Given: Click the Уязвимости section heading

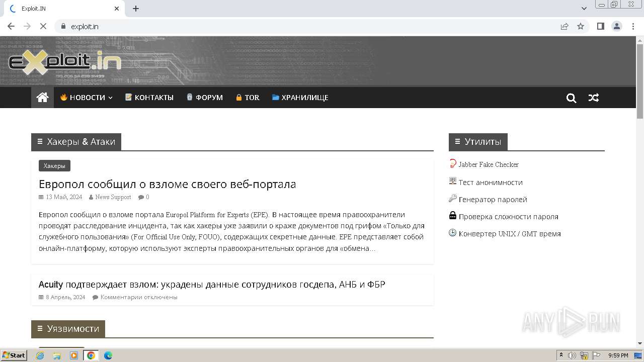Looking at the screenshot, I should coord(68,329).
